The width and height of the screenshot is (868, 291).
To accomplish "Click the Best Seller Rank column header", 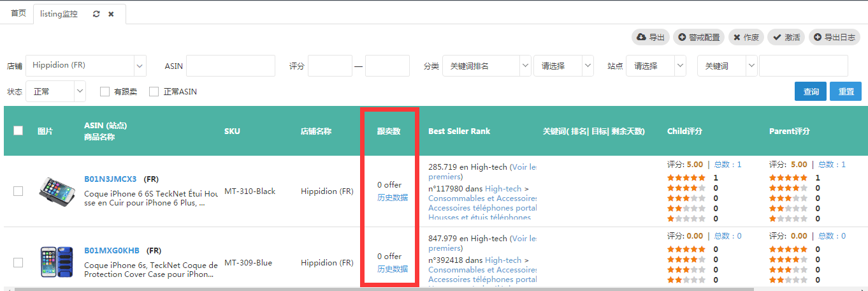I will 459,131.
